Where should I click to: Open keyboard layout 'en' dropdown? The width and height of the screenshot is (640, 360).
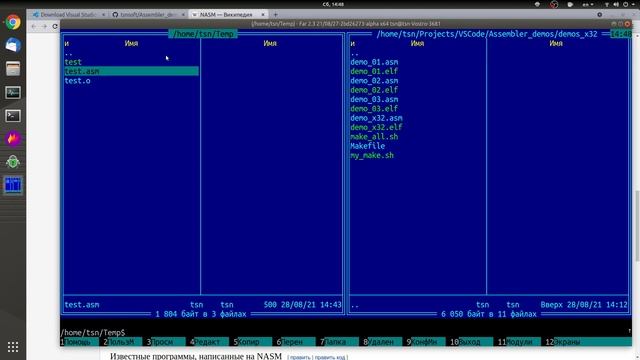588,4
